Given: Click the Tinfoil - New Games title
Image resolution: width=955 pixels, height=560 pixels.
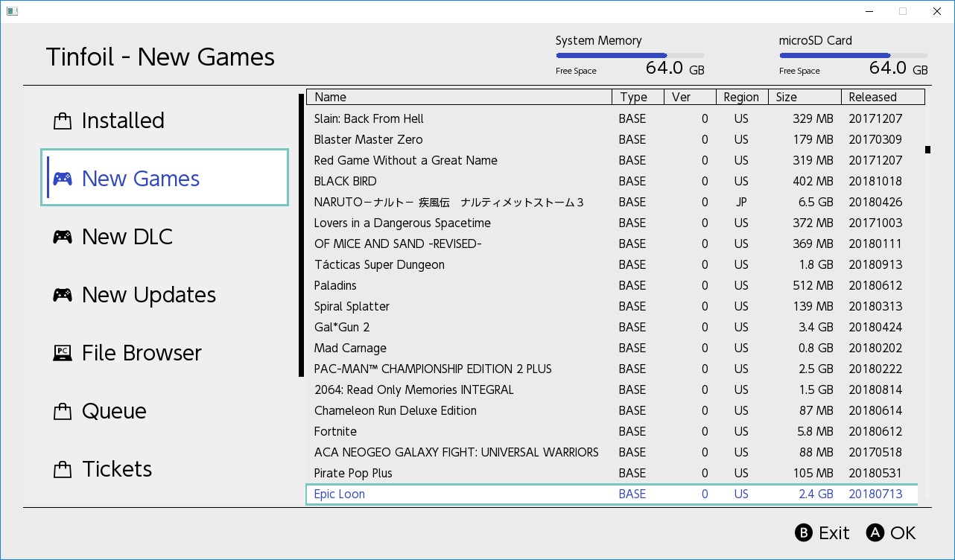Looking at the screenshot, I should coord(160,57).
